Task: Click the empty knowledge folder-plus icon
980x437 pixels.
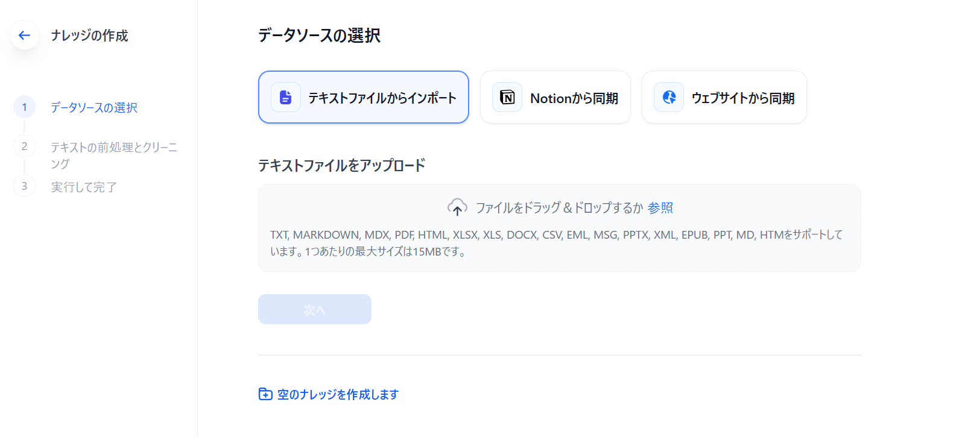Action: [265, 394]
